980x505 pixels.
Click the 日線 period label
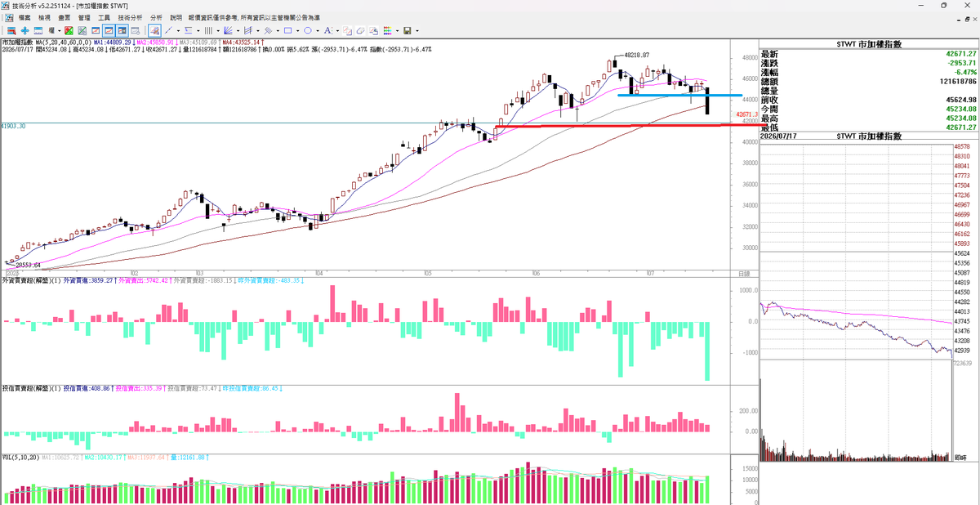coord(744,273)
